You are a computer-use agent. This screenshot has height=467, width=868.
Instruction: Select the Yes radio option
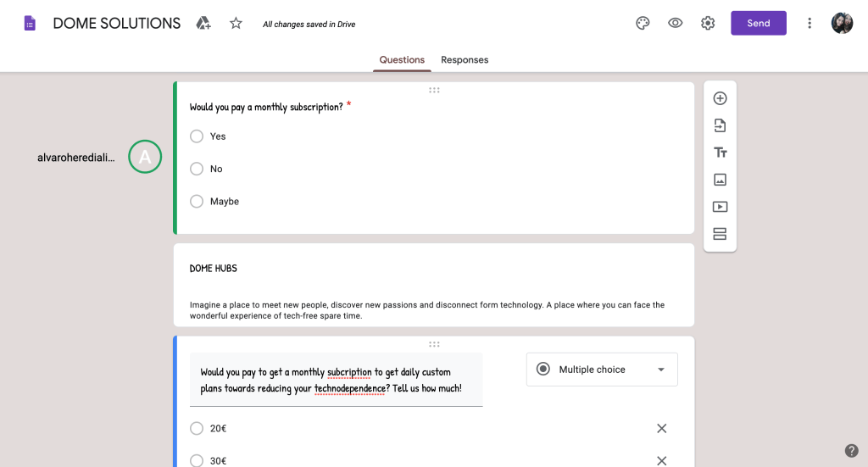(197, 136)
